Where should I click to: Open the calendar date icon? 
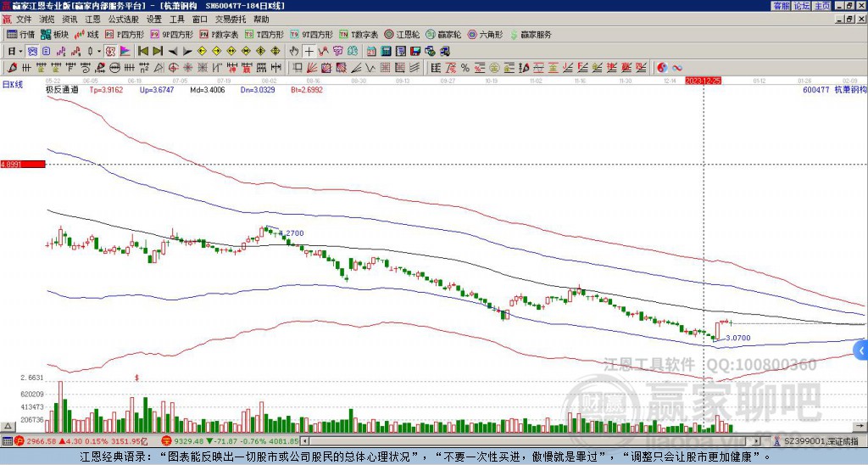point(371,52)
